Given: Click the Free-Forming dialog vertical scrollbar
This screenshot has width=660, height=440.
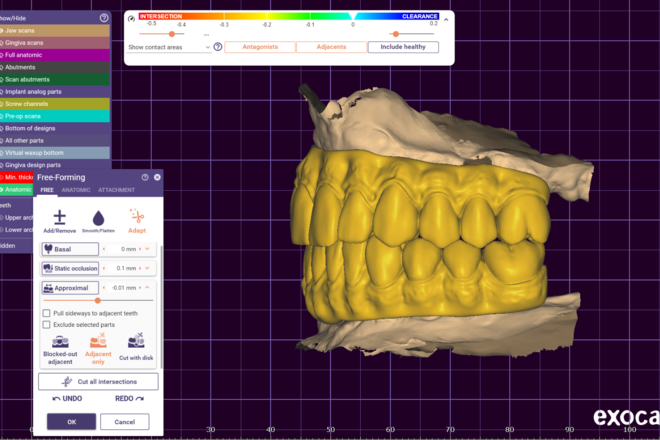Looking at the screenshot, I should pyautogui.click(x=162, y=307).
